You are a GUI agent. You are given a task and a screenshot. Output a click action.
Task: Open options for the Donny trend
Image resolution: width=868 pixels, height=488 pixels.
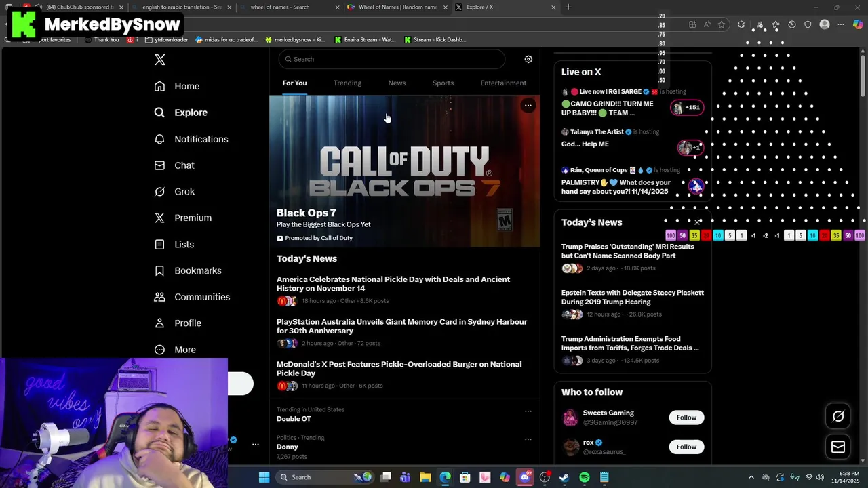click(528, 439)
